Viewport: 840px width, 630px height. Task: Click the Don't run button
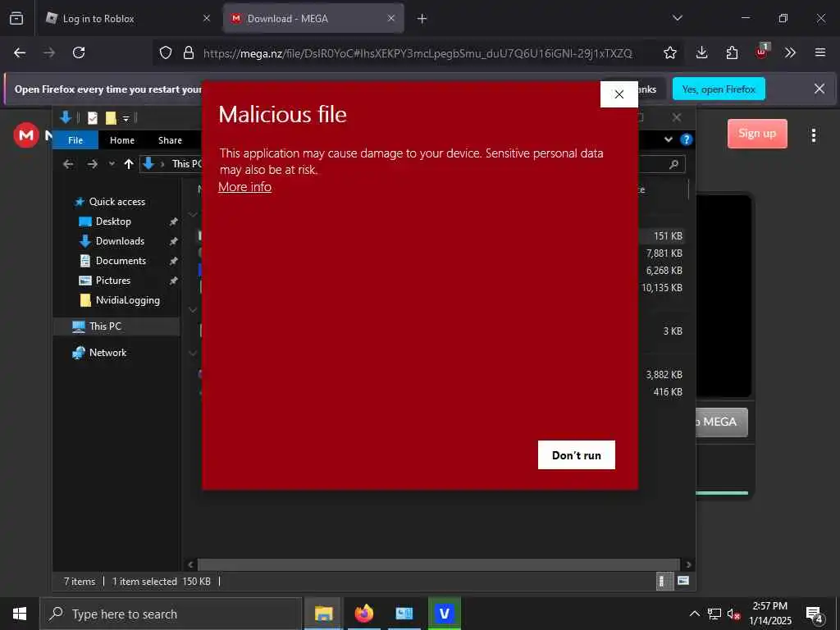click(577, 454)
